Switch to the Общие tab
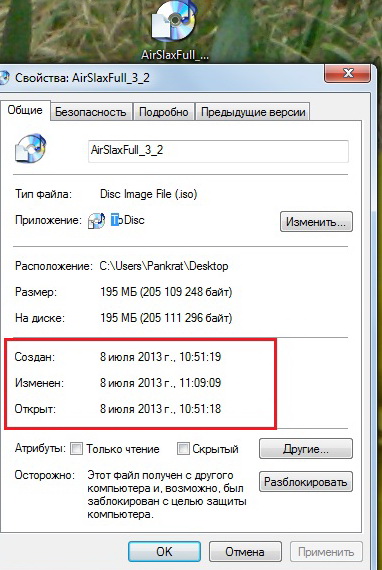This screenshot has width=382, height=570. [25, 110]
